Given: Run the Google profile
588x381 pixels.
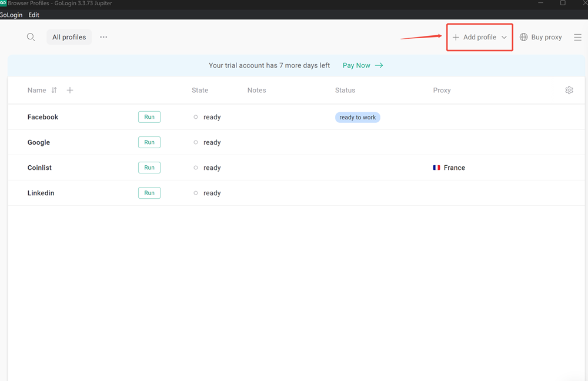Looking at the screenshot, I should click(x=149, y=142).
